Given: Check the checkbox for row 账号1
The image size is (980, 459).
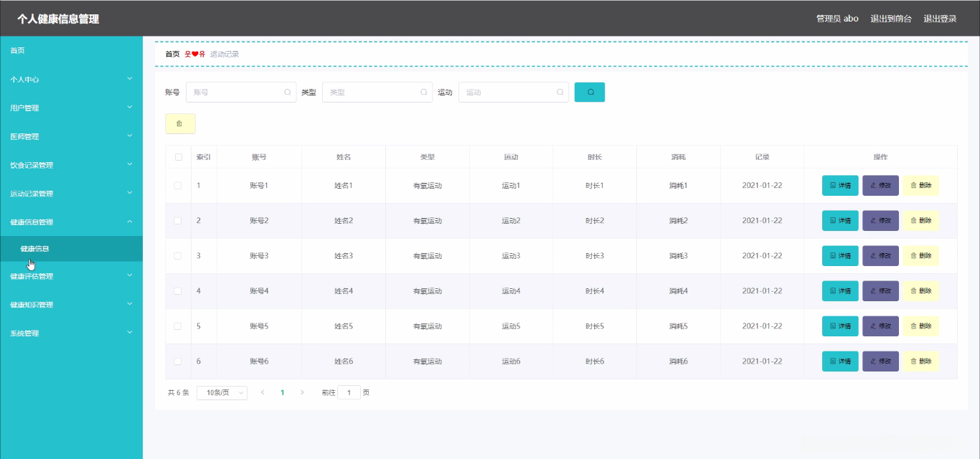Looking at the screenshot, I should 178,185.
